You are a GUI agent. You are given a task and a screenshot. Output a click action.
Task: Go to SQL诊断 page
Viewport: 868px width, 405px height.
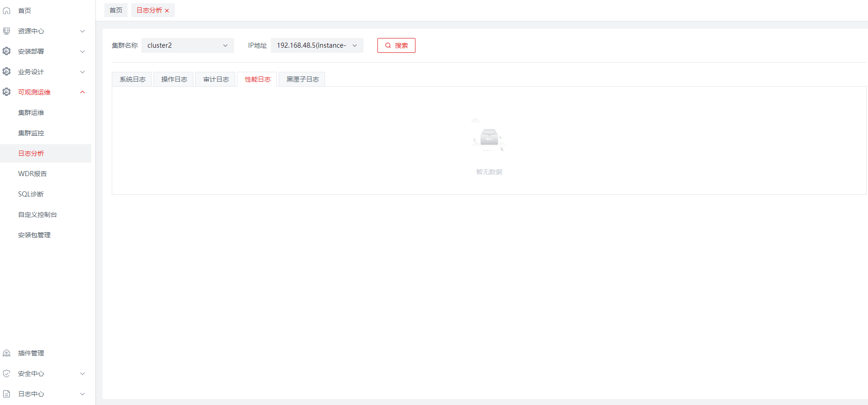click(x=31, y=194)
